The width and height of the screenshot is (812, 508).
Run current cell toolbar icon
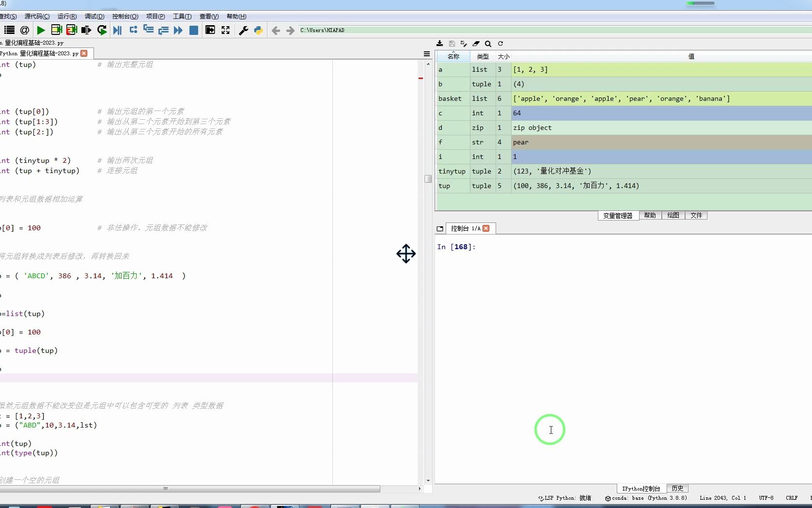tap(56, 30)
